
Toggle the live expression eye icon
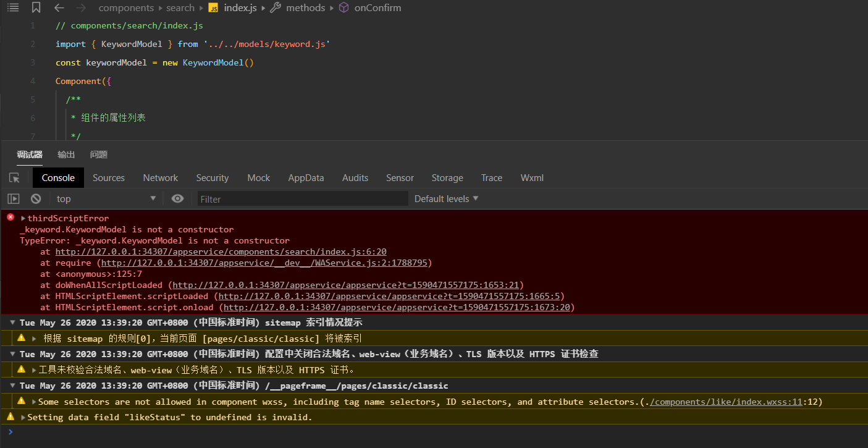point(178,198)
